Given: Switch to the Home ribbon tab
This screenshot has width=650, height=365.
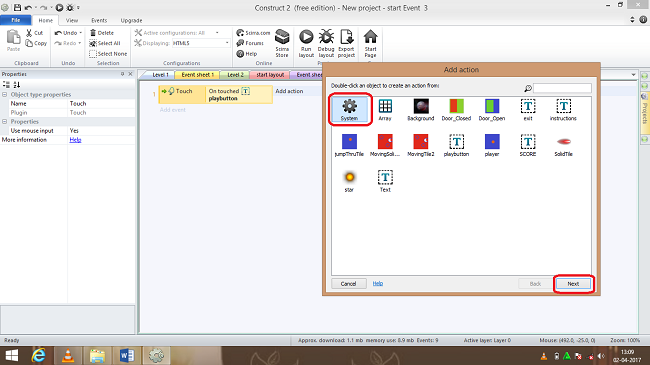Looking at the screenshot, I should (46, 20).
